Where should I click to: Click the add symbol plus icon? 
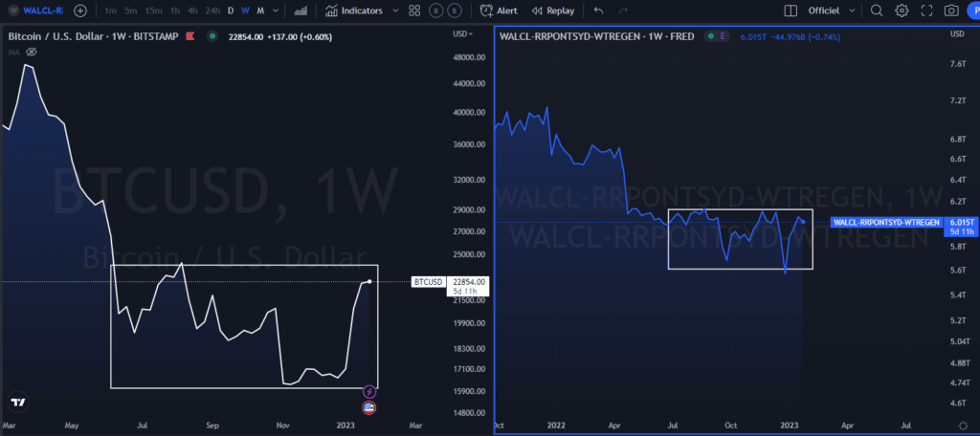tap(80, 11)
